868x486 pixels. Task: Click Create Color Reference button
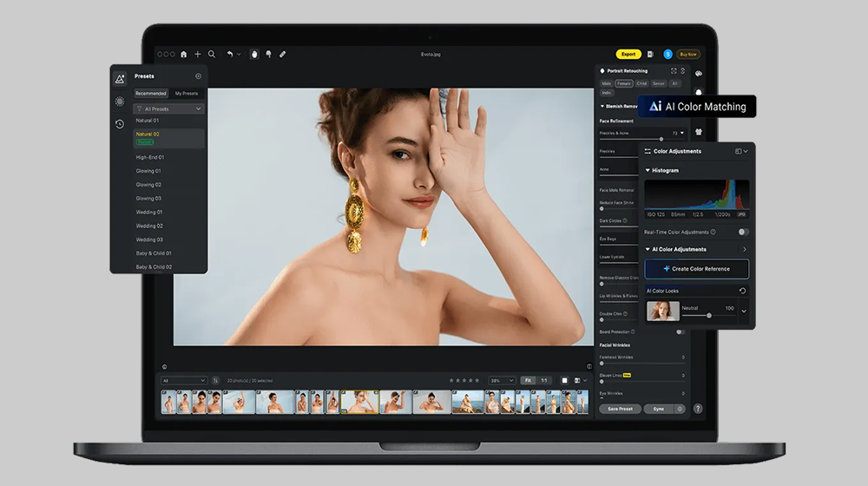click(x=696, y=268)
